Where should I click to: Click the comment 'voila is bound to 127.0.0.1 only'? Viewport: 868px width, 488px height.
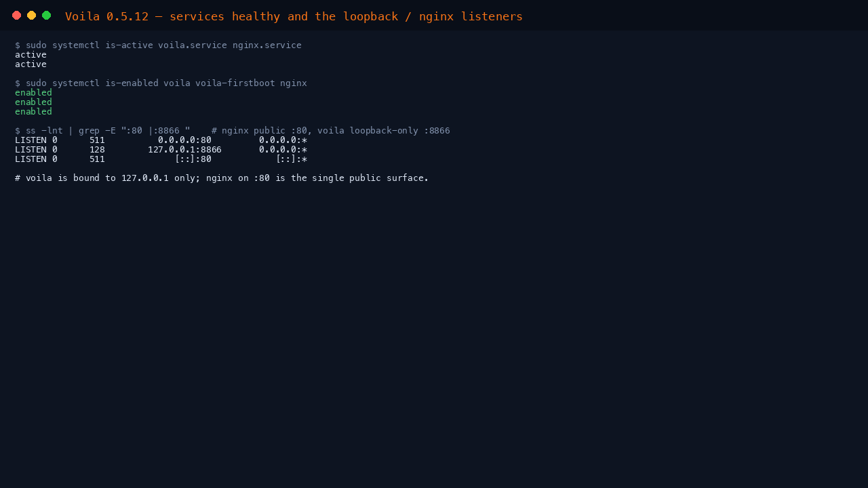(222, 178)
